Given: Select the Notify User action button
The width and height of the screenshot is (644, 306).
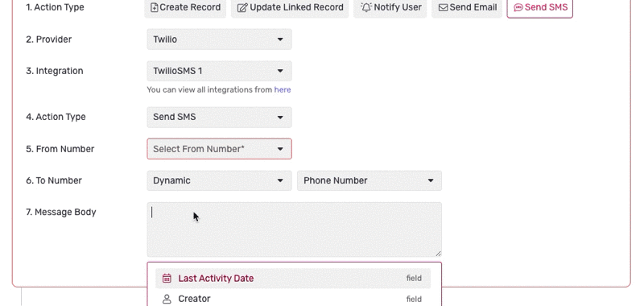Looking at the screenshot, I should tap(390, 7).
